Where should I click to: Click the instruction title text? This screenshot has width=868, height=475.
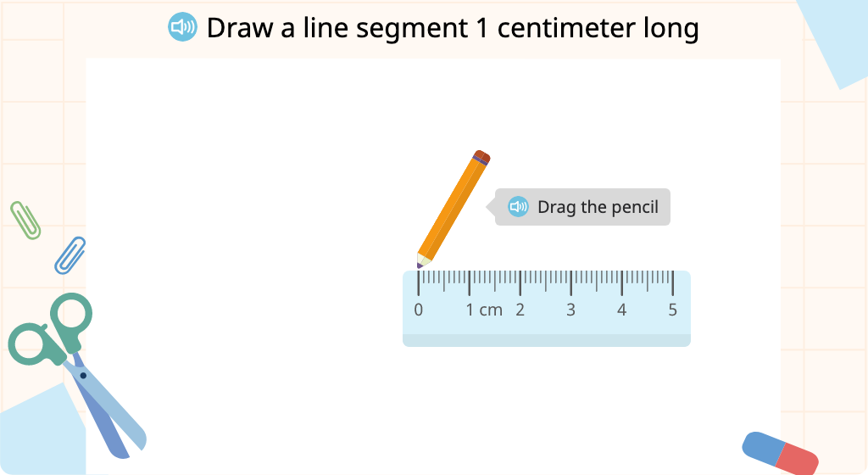(x=453, y=28)
